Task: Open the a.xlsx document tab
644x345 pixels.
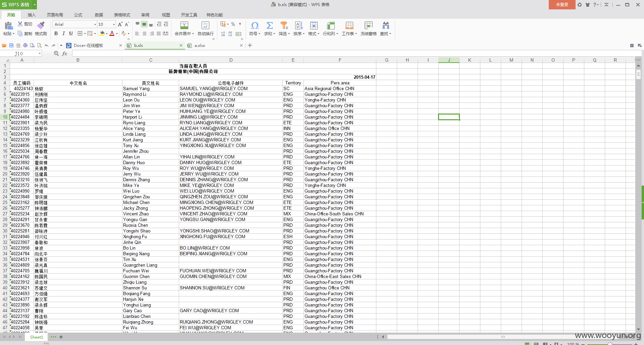Action: point(215,46)
